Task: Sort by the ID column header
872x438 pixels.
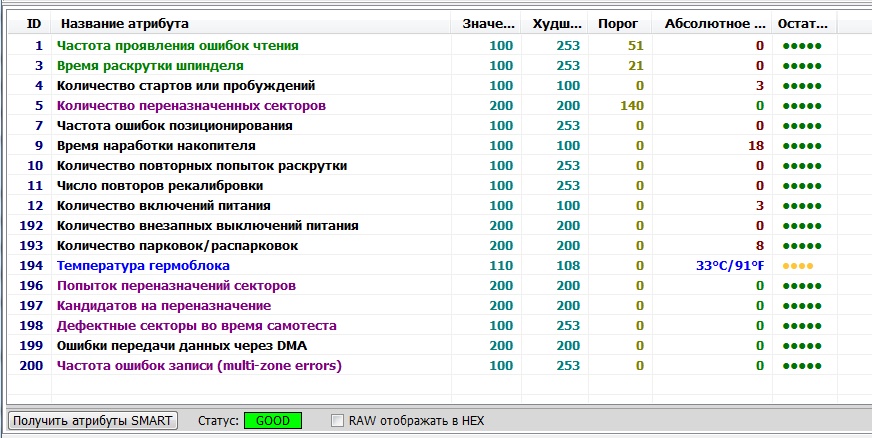Action: pyautogui.click(x=33, y=23)
